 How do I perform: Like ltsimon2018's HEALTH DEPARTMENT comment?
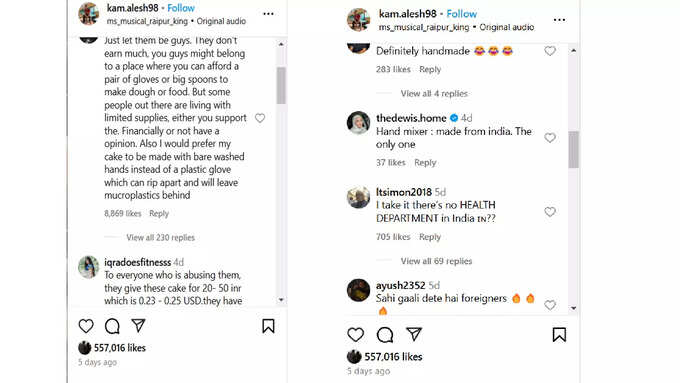click(x=550, y=212)
